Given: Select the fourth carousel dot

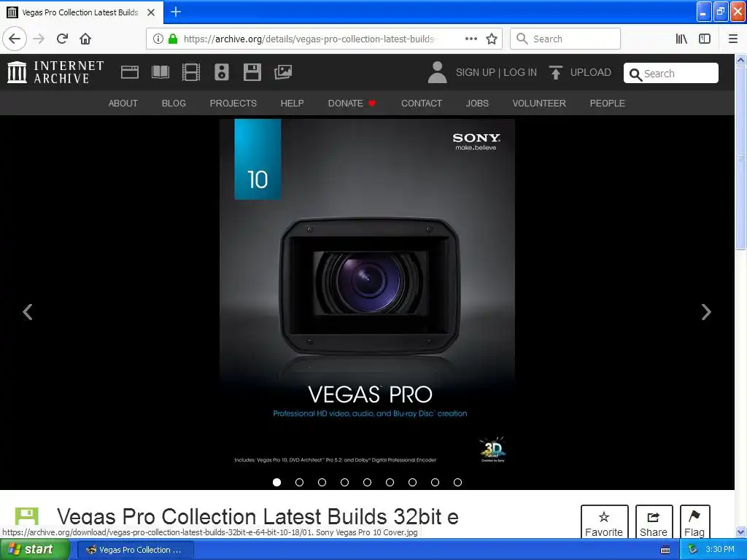Looking at the screenshot, I should click(x=344, y=483).
